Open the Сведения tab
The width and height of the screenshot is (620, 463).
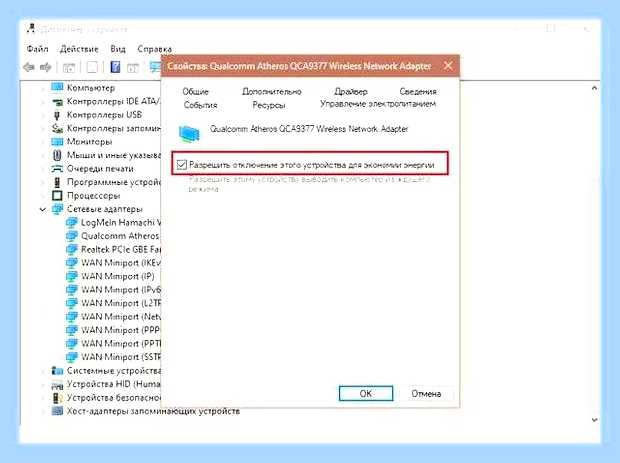tap(418, 92)
